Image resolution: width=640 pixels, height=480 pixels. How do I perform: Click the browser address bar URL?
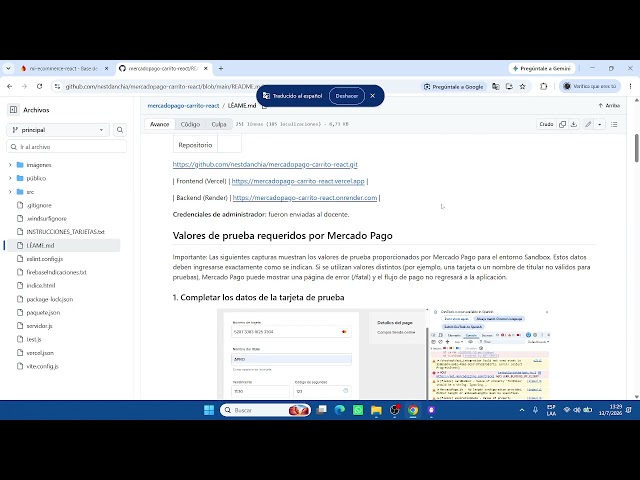[163, 87]
